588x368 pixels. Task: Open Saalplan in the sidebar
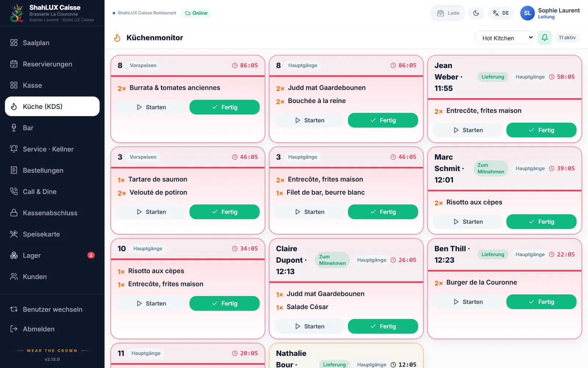tap(52, 43)
